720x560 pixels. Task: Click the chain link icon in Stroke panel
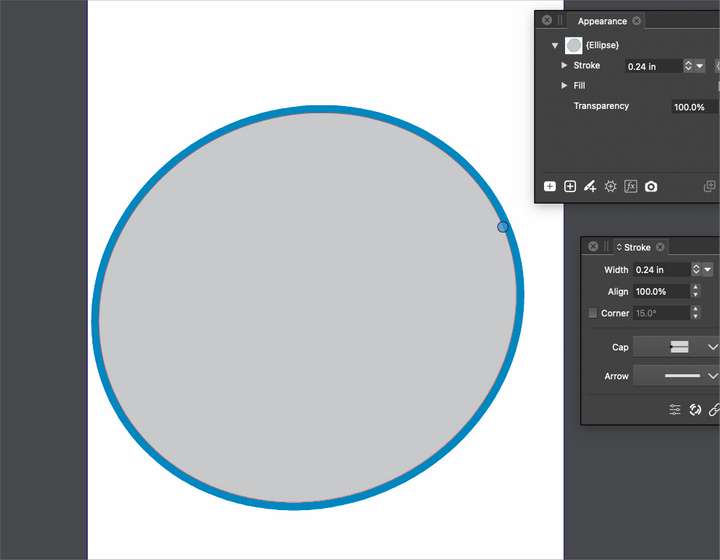pyautogui.click(x=714, y=410)
